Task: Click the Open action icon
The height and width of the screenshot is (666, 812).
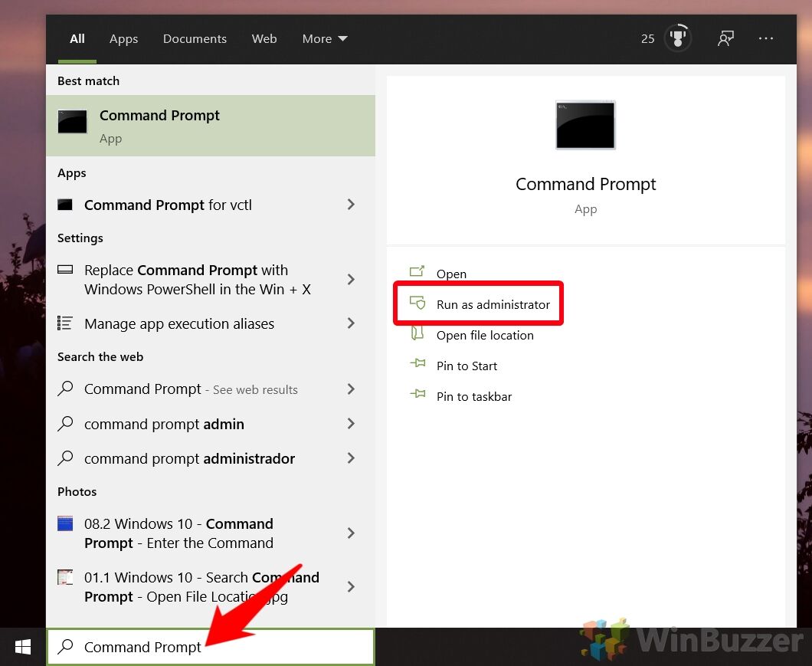Action: tap(417, 271)
